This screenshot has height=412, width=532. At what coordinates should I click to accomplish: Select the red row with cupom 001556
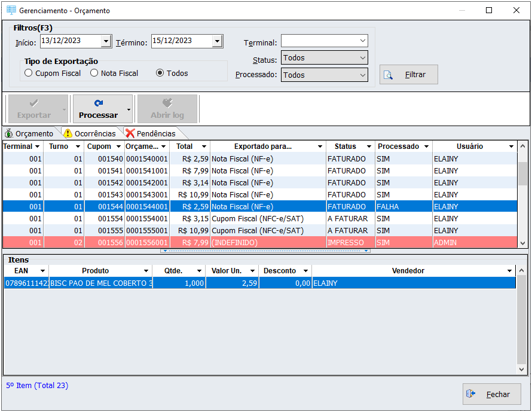(239, 242)
